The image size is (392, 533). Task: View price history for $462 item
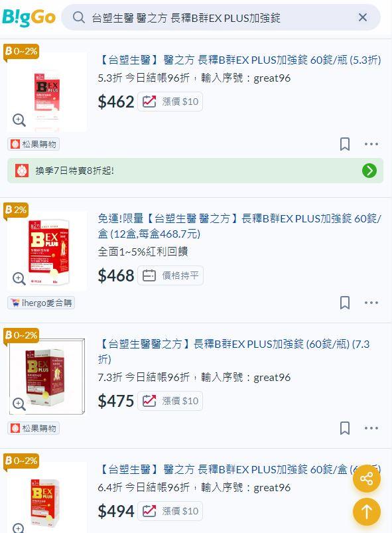[x=170, y=102]
